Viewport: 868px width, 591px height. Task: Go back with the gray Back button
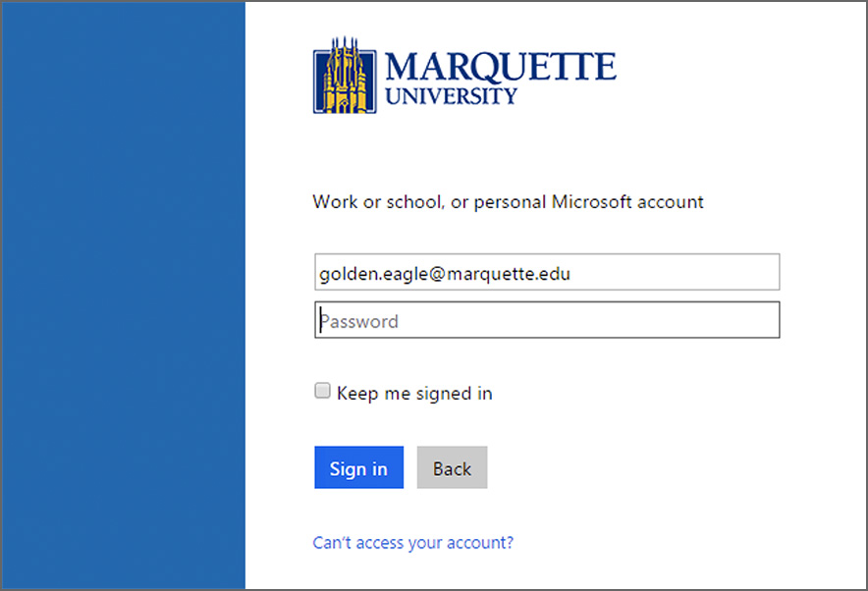pyautogui.click(x=452, y=468)
